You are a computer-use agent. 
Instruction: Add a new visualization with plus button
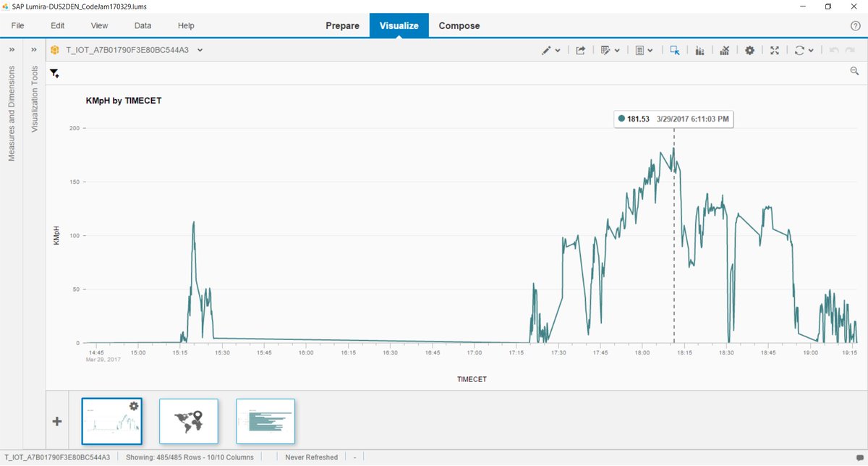[x=57, y=421]
